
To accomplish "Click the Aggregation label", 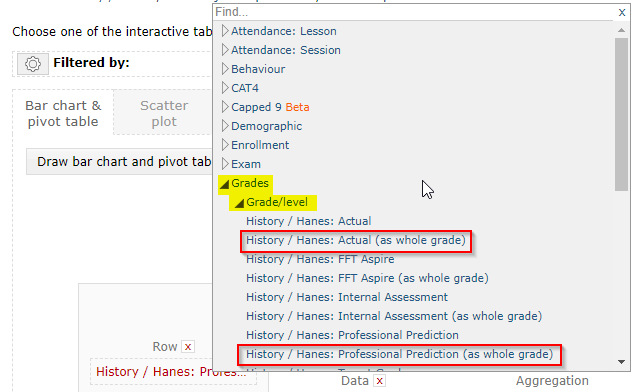I will 552,381.
